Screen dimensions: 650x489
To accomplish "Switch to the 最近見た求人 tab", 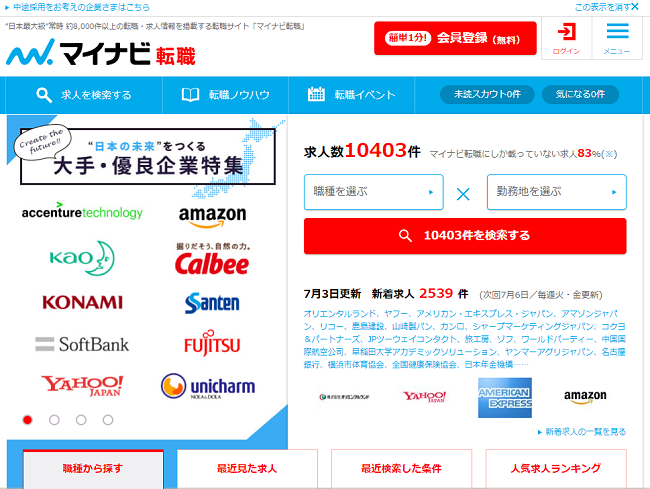I will [x=247, y=469].
